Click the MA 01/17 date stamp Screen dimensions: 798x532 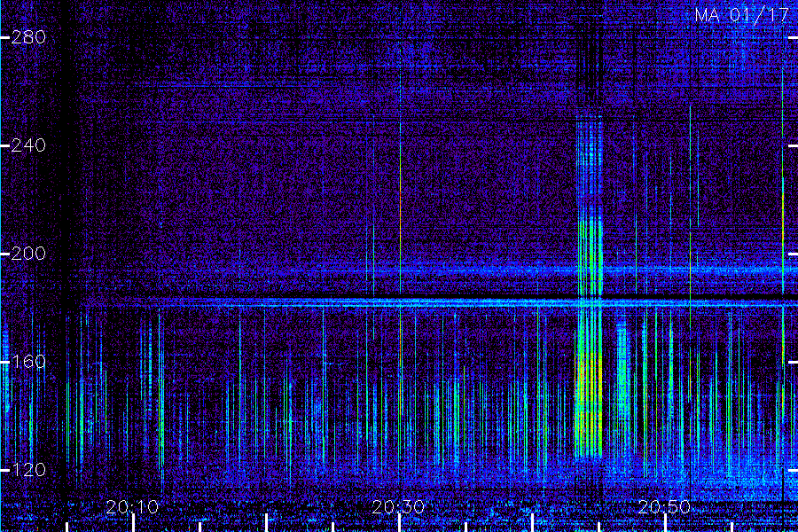coord(742,15)
